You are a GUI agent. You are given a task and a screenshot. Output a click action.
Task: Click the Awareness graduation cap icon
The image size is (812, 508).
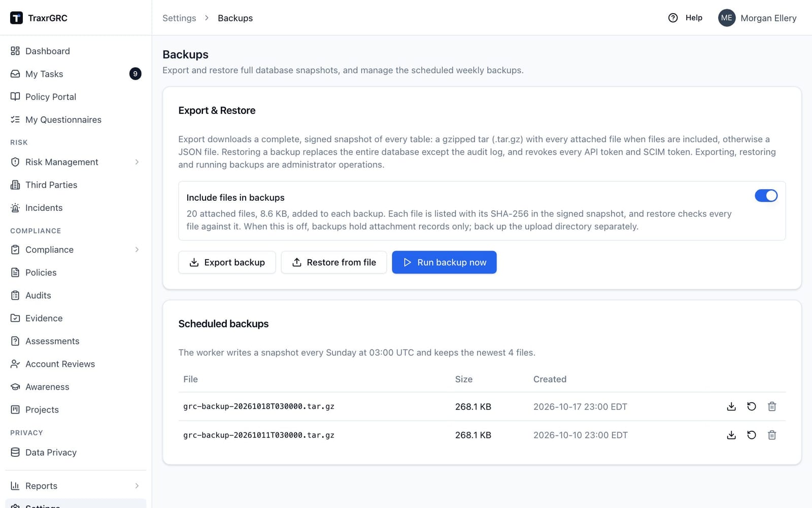(x=15, y=387)
